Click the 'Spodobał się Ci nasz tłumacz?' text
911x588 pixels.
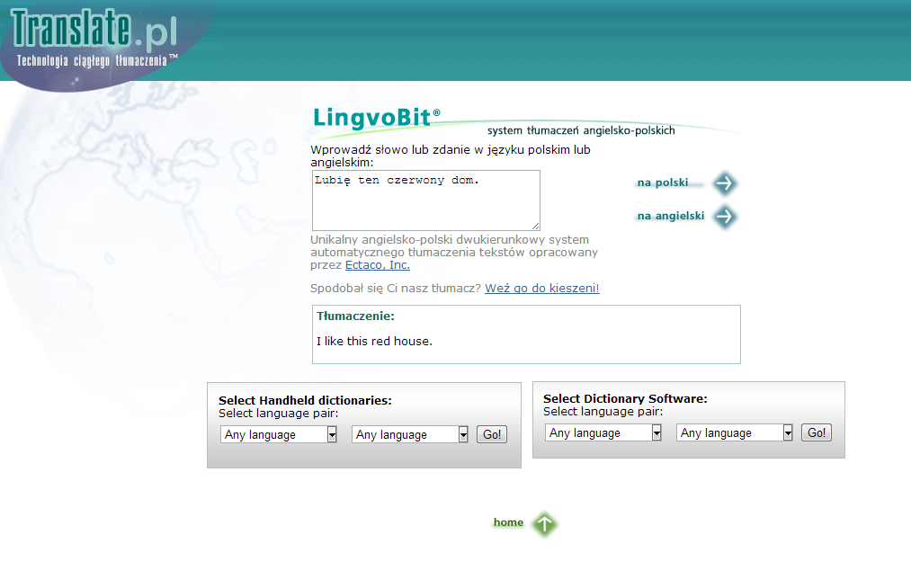pyautogui.click(x=396, y=289)
